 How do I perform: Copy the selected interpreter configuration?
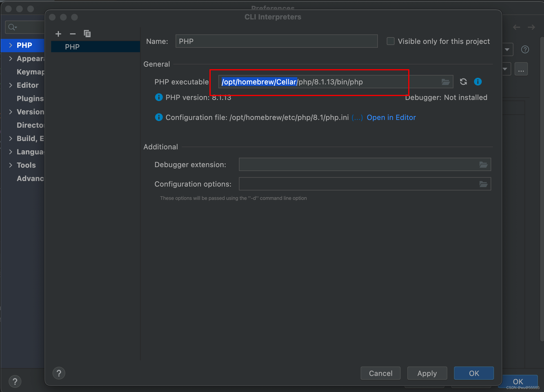click(87, 34)
